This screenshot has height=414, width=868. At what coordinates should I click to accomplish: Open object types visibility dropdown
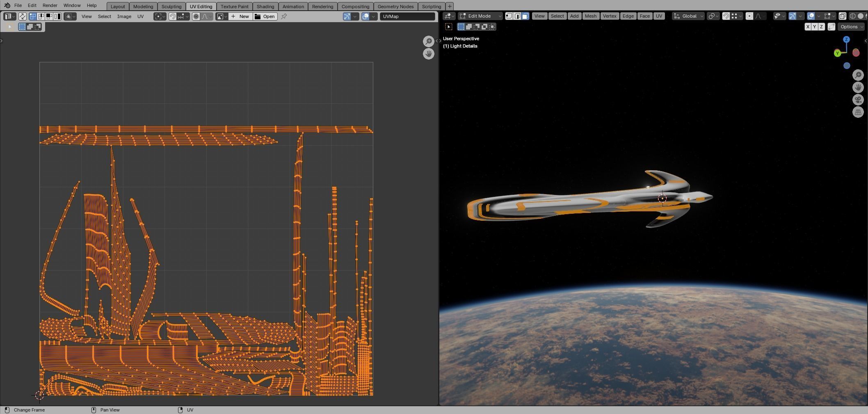click(x=779, y=16)
